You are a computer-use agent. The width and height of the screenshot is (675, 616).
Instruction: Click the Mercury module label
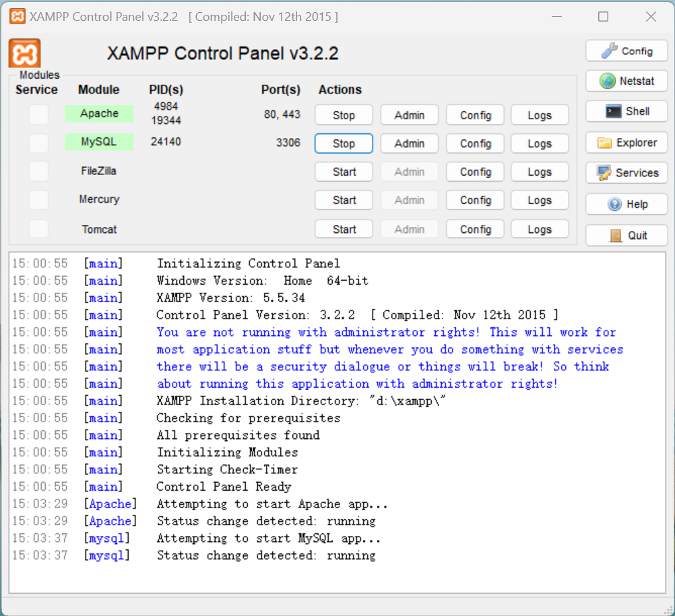(x=99, y=199)
